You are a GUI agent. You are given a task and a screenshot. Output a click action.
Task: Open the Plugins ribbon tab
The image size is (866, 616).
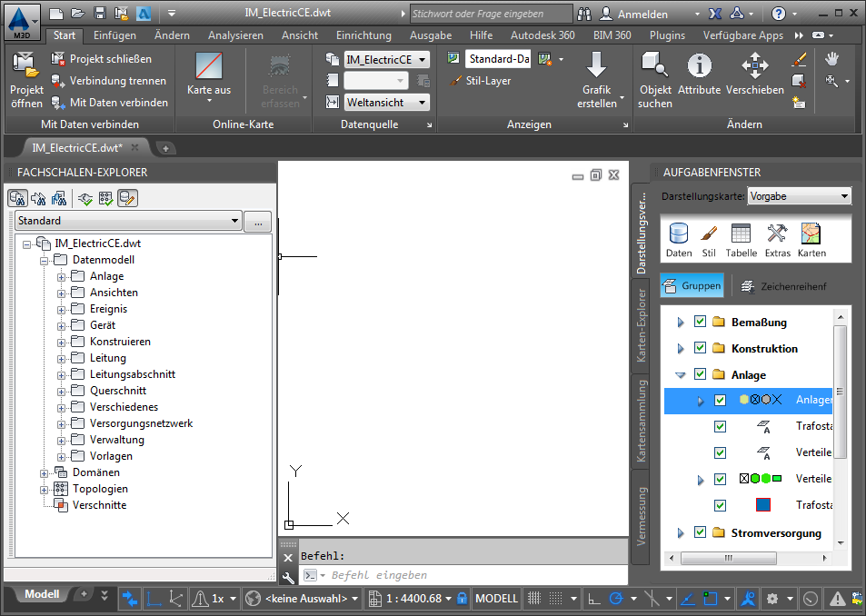coord(667,35)
